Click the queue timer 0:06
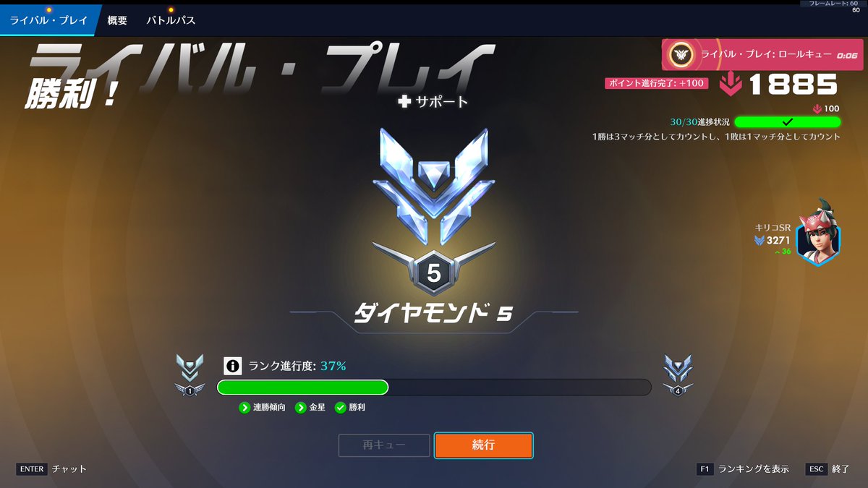The image size is (868, 488). [846, 55]
